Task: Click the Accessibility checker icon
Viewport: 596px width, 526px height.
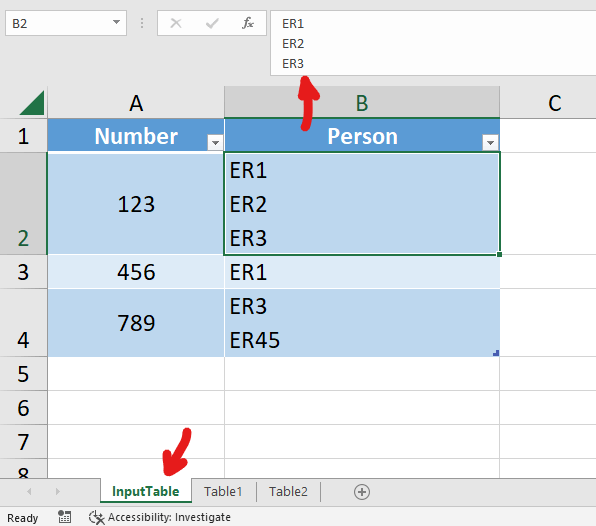Action: [x=96, y=517]
